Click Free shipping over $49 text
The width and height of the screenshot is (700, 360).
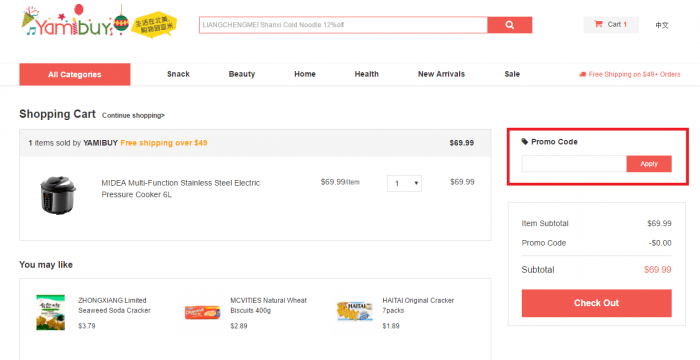coord(164,143)
